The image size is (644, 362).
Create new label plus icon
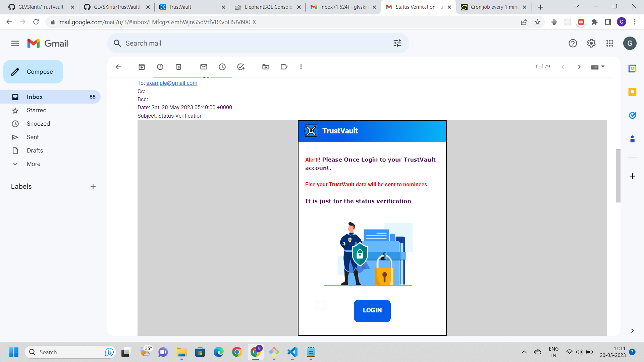click(93, 186)
